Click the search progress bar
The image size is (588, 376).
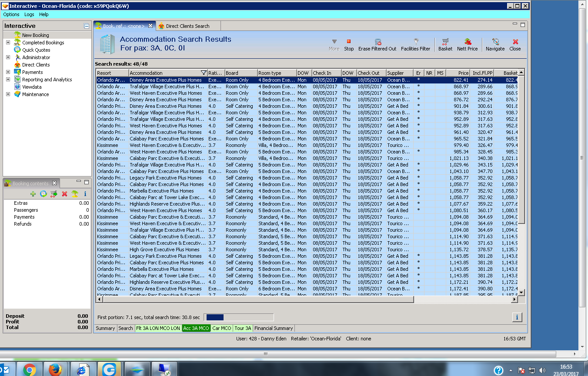click(x=239, y=317)
